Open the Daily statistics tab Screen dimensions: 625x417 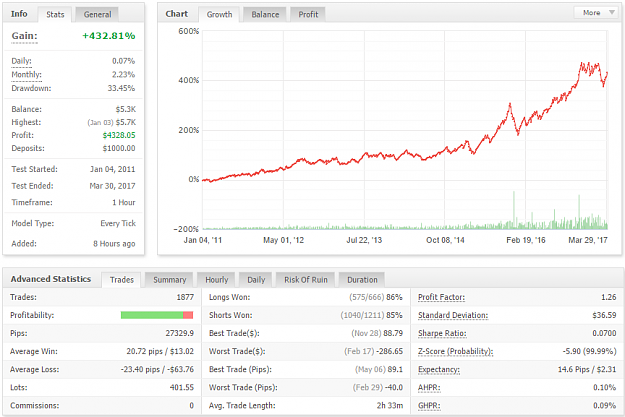coord(256,280)
